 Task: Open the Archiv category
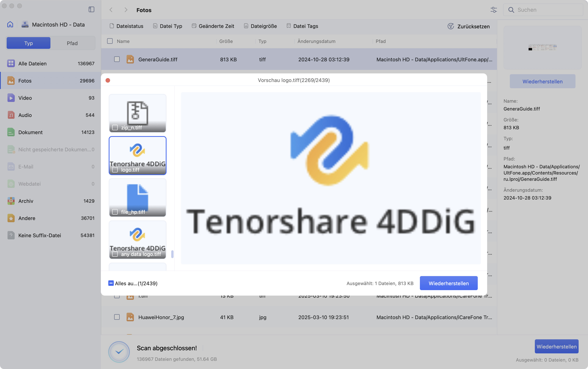click(x=26, y=201)
